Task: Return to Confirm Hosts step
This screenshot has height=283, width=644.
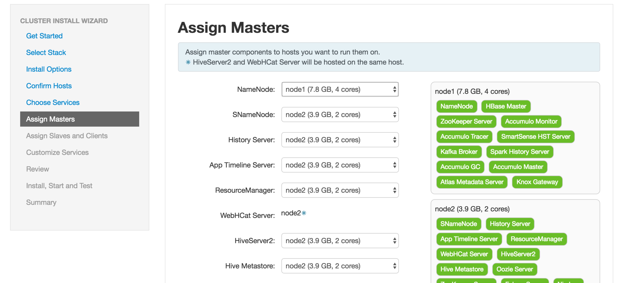Action: 49,86
